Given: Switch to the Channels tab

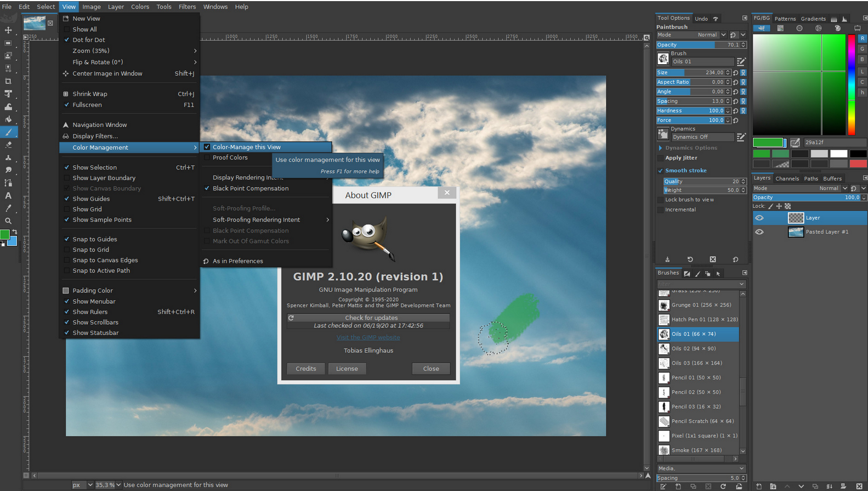Looking at the screenshot, I should click(787, 179).
